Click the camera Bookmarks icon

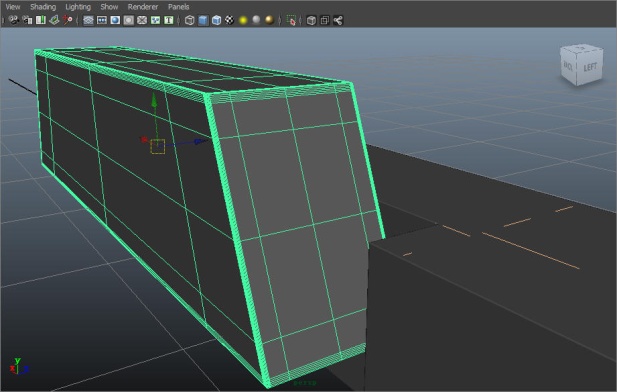click(41, 20)
